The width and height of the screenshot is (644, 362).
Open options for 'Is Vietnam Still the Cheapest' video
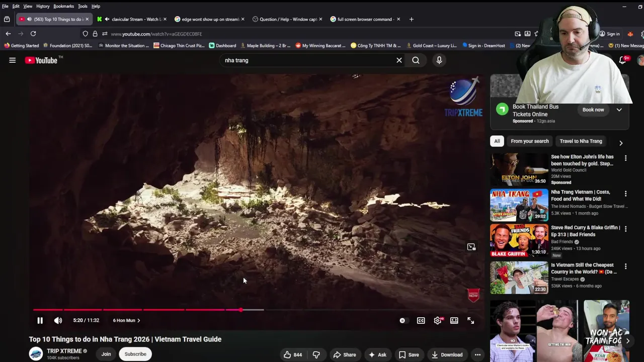(625, 266)
